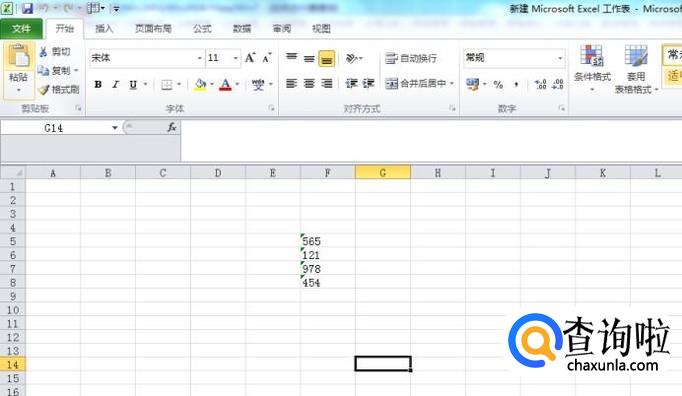Click the font color red A swatch
This screenshot has height=396, width=682.
225,84
